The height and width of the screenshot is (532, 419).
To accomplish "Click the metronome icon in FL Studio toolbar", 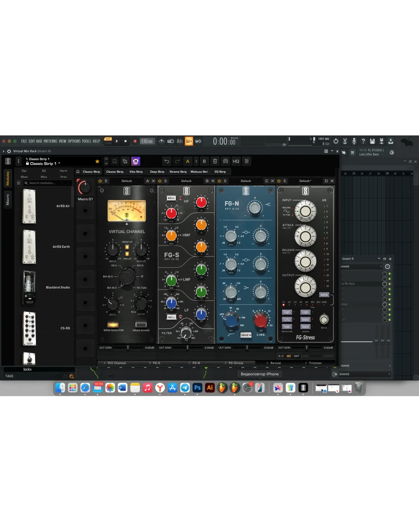I will click(x=162, y=141).
